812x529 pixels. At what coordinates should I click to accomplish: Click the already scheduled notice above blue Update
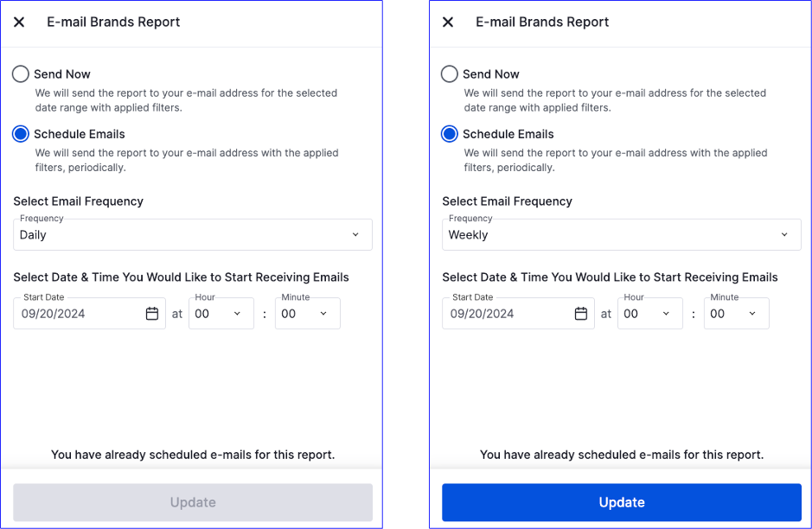(621, 455)
